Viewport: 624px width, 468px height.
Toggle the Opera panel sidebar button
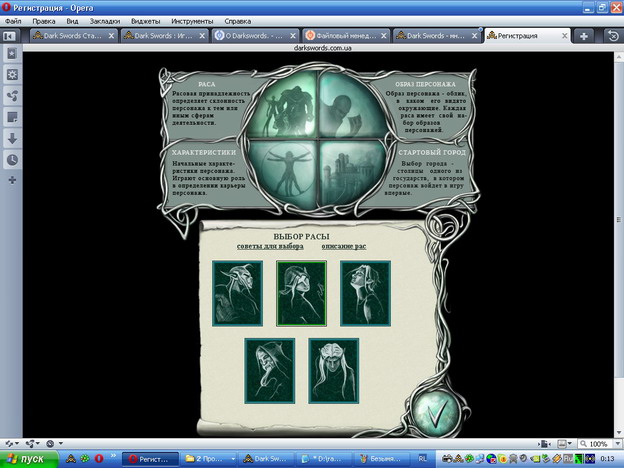point(9,36)
